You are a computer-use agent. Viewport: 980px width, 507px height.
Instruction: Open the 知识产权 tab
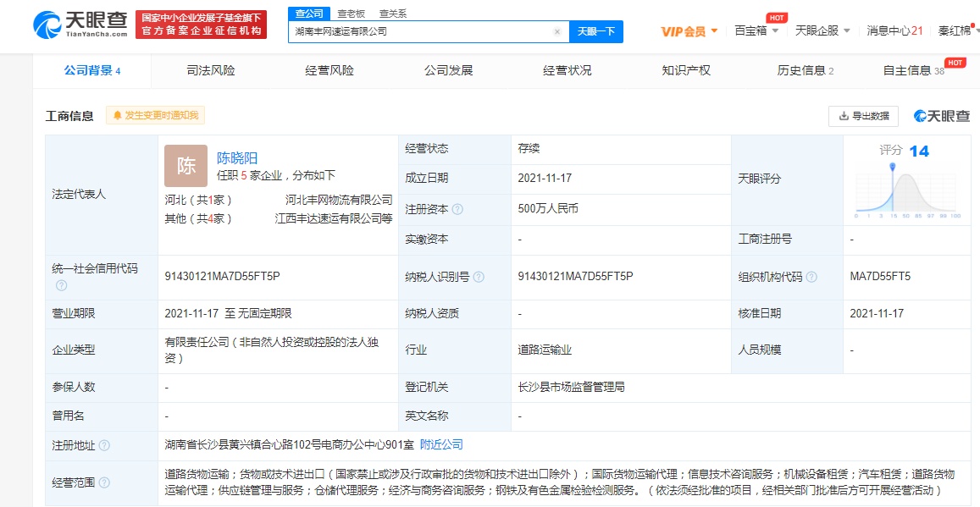685,70
